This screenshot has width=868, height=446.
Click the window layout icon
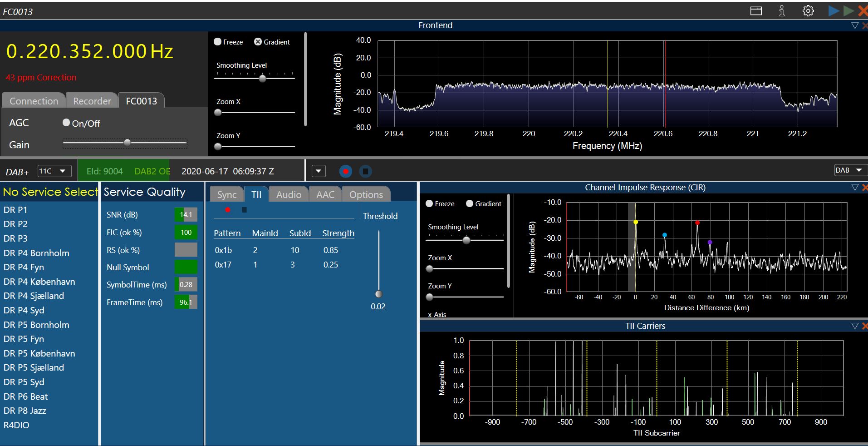tap(756, 11)
